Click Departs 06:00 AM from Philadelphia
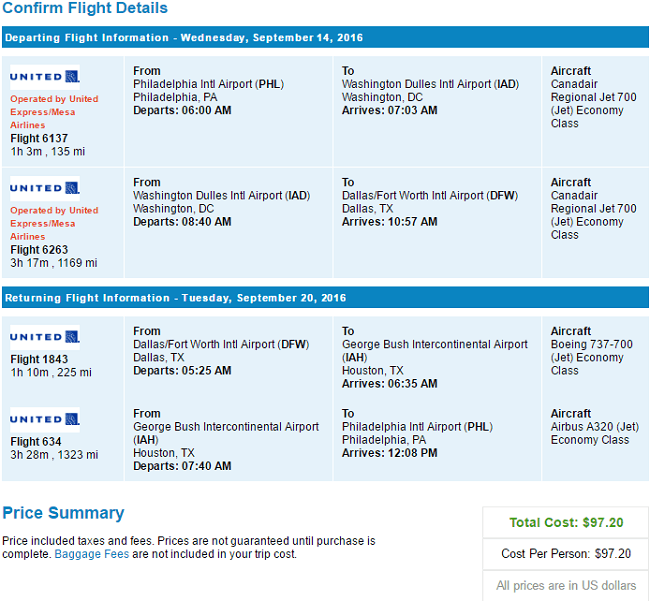The width and height of the screenshot is (650, 601). (182, 110)
